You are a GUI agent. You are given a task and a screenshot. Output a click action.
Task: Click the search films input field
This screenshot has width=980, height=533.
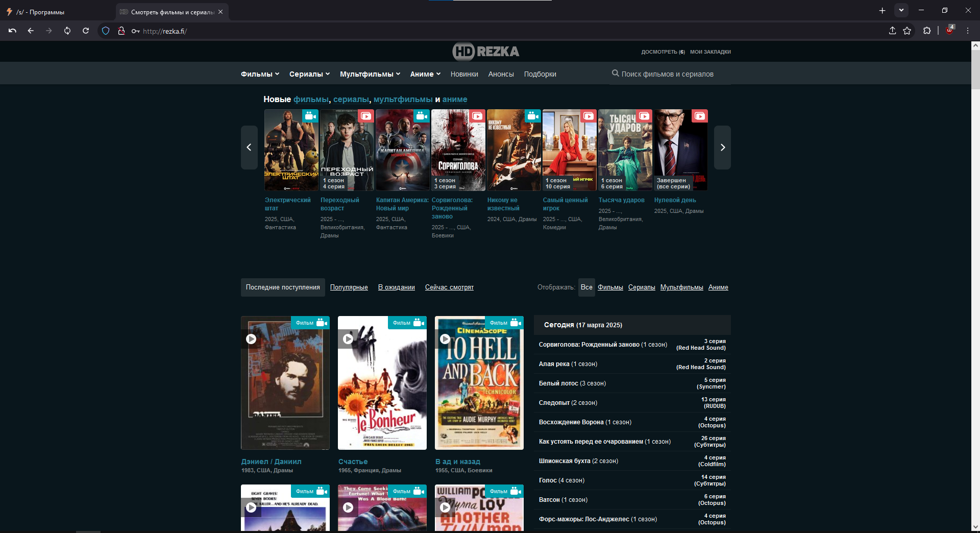pos(671,74)
